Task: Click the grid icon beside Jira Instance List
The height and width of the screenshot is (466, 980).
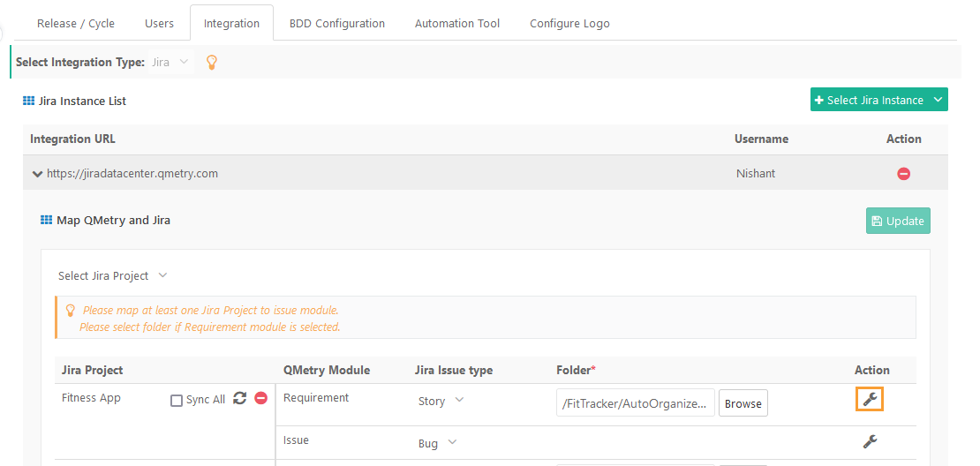Action: click(28, 101)
